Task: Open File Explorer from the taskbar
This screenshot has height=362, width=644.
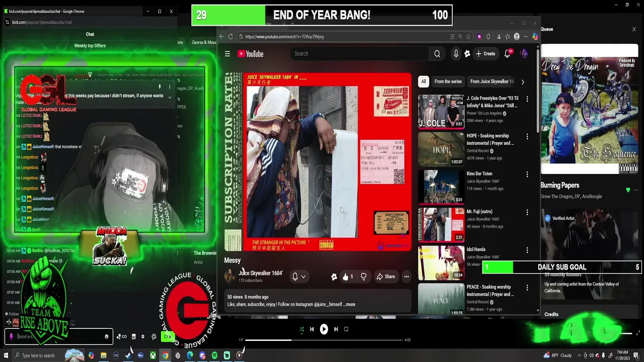Action: (103, 355)
